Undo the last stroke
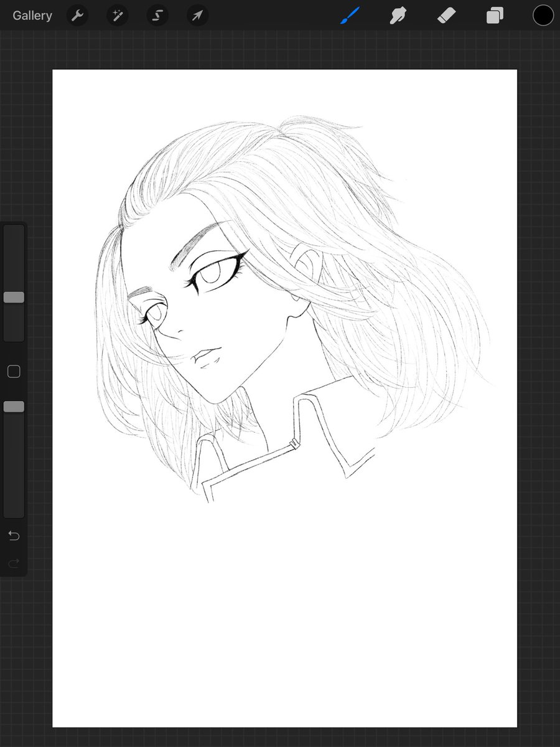The image size is (560, 747). tap(14, 535)
